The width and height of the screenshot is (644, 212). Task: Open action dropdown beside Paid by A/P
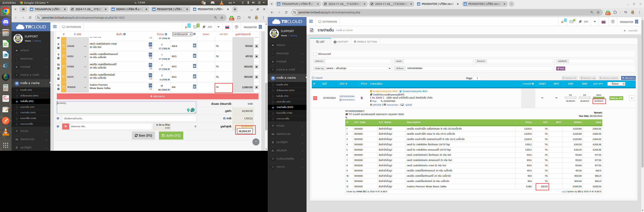[632, 98]
